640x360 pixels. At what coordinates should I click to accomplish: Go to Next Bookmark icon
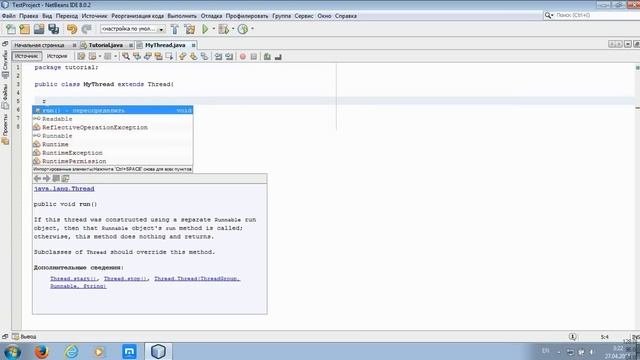tap(193, 57)
